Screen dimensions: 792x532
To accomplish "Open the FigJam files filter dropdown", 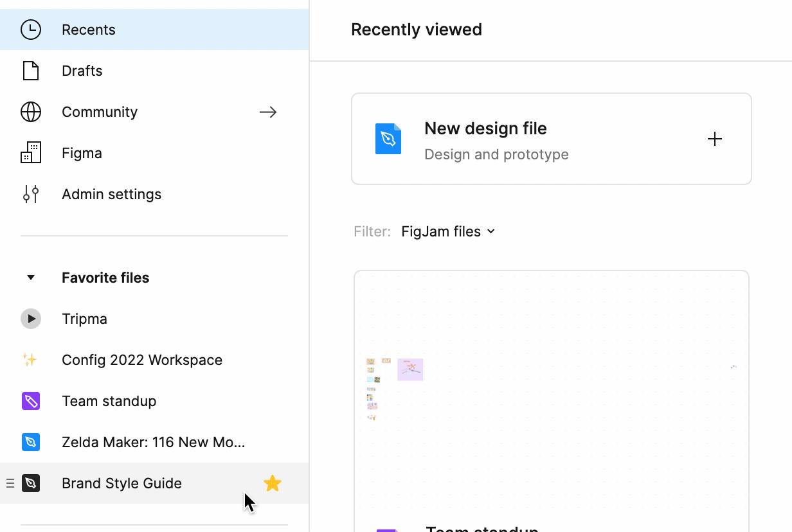I will pos(448,231).
